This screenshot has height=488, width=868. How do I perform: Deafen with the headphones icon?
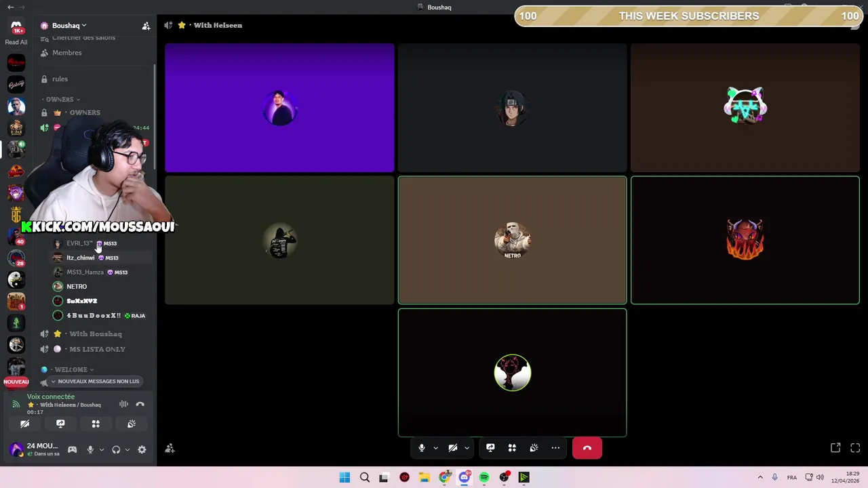pos(116,449)
